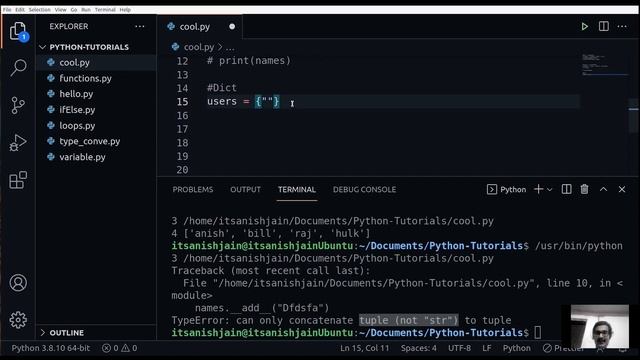Image resolution: width=640 pixels, height=360 pixels.
Task: Select Python language mode in status bar
Action: click(x=516, y=348)
